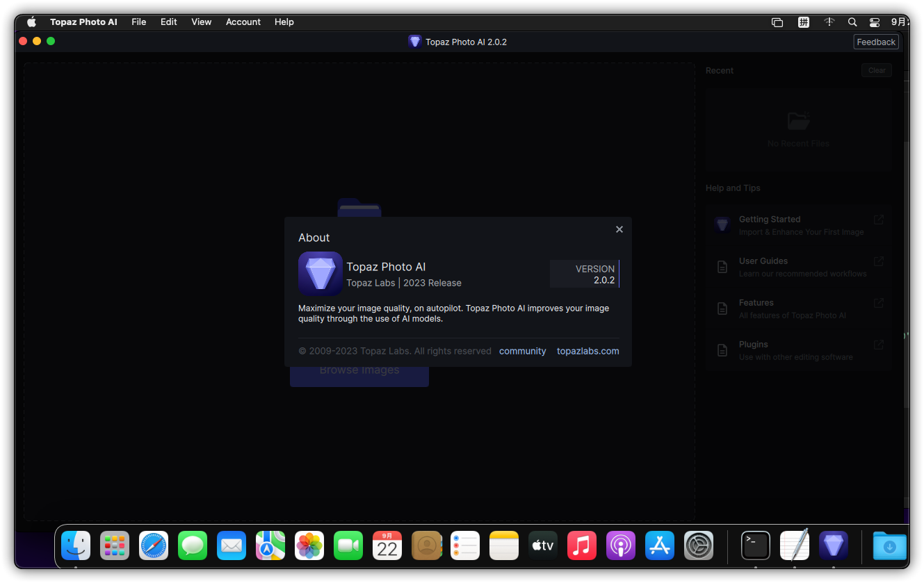924x583 pixels.
Task: Open Spotlight search in the menu bar
Action: (x=852, y=22)
